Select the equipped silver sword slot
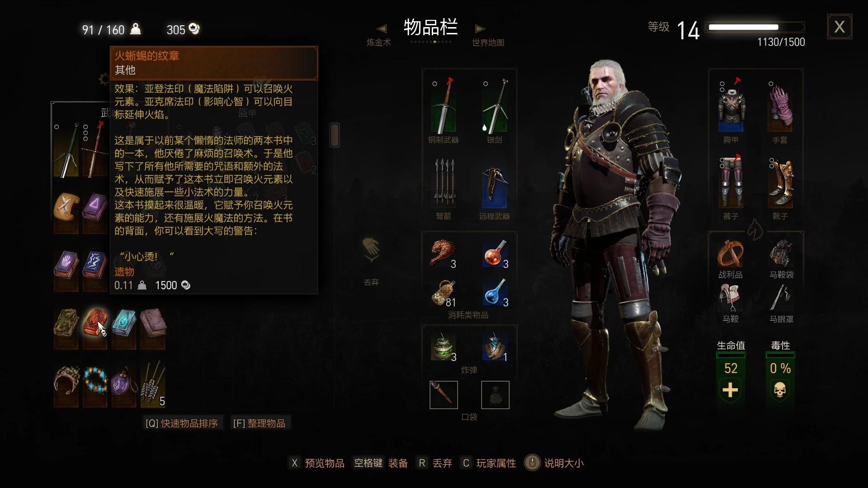Screen dimensions: 868x488 coord(495,106)
